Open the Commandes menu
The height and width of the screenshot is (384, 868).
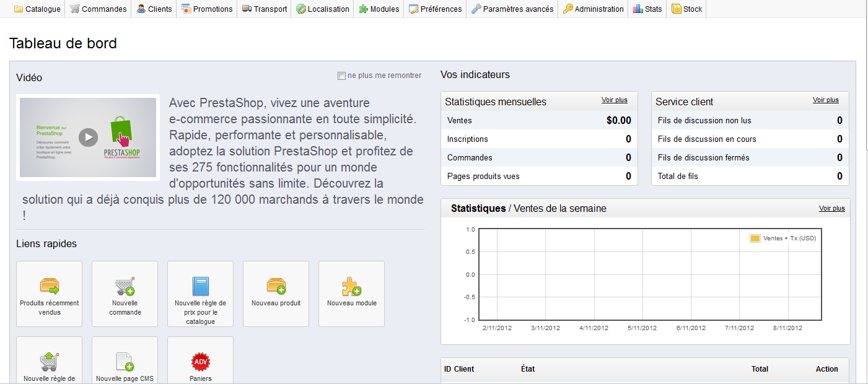click(x=98, y=9)
